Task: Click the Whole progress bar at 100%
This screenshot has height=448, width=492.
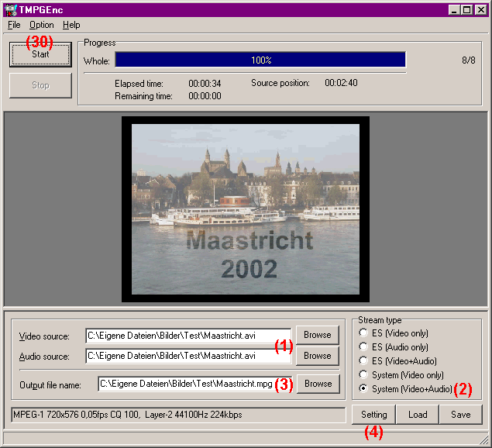Action: click(x=260, y=60)
